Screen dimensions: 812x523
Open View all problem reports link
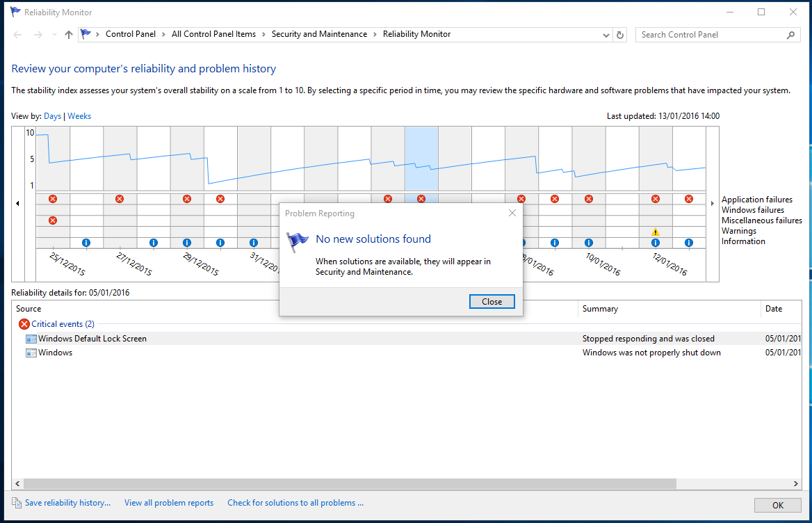click(169, 503)
